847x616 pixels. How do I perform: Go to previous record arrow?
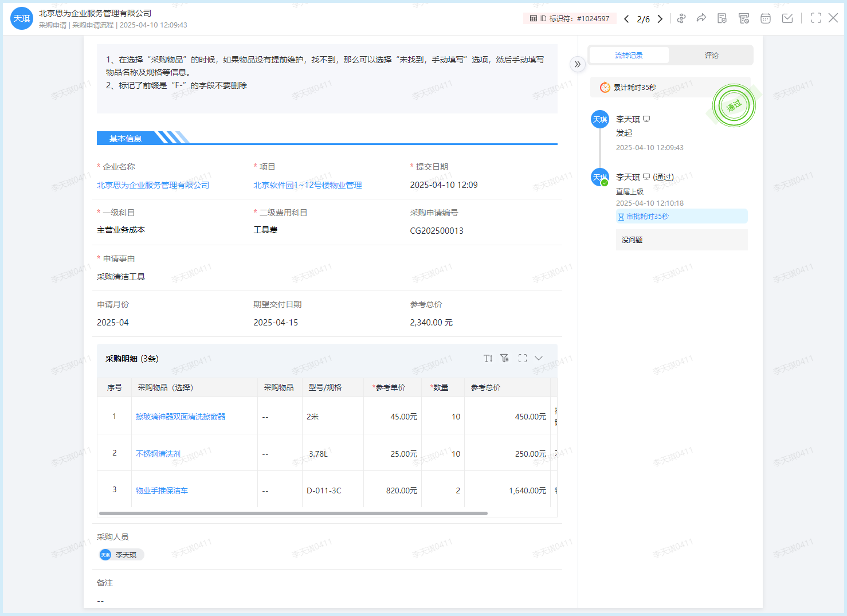(626, 19)
